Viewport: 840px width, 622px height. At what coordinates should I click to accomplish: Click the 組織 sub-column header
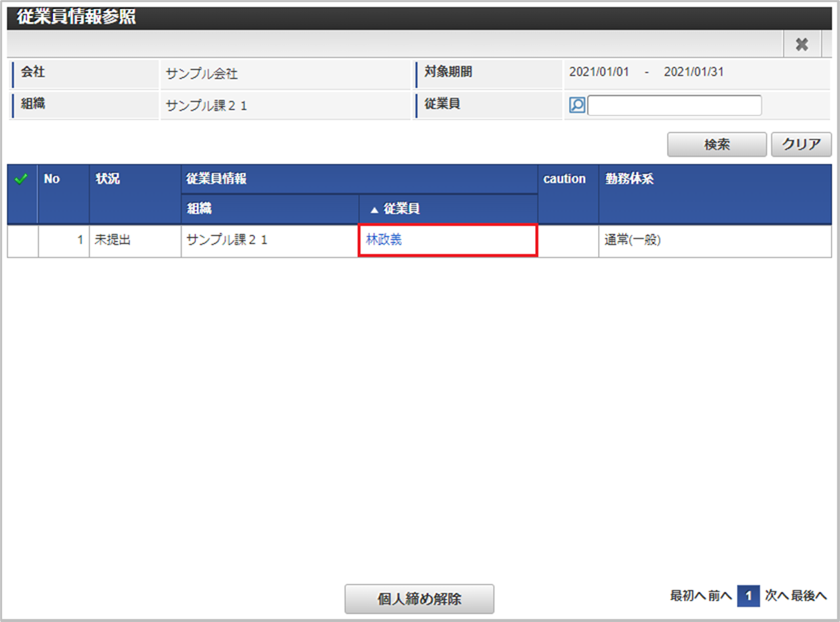coord(270,209)
